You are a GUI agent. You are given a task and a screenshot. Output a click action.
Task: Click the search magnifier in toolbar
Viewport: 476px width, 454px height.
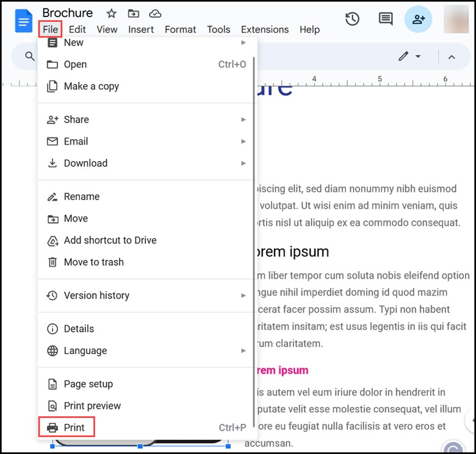point(30,56)
